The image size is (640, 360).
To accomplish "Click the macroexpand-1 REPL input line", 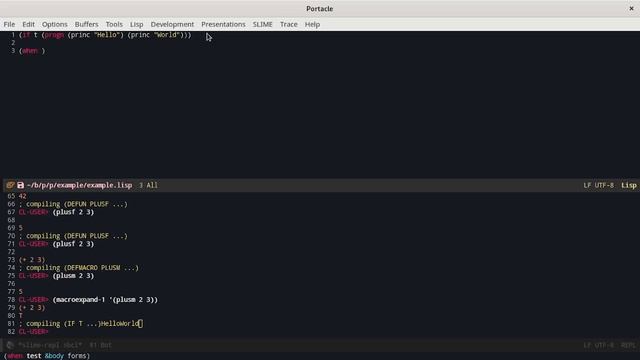I will tap(105, 300).
